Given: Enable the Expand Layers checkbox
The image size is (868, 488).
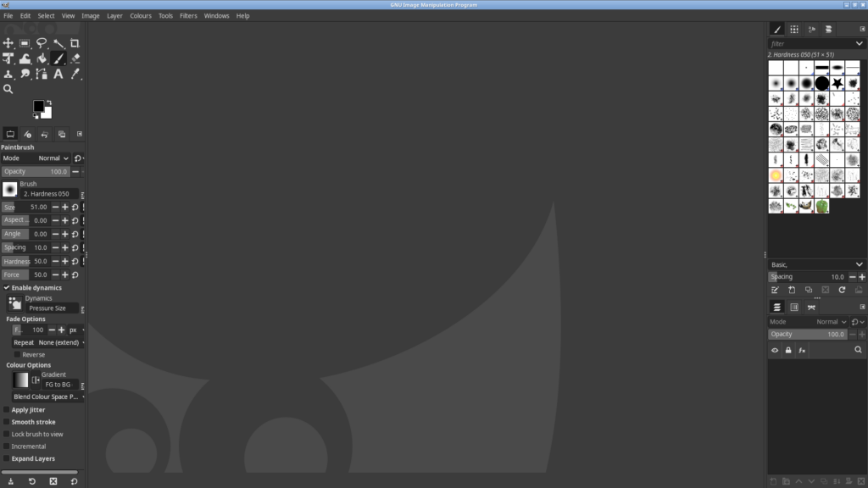Looking at the screenshot, I should pyautogui.click(x=7, y=458).
